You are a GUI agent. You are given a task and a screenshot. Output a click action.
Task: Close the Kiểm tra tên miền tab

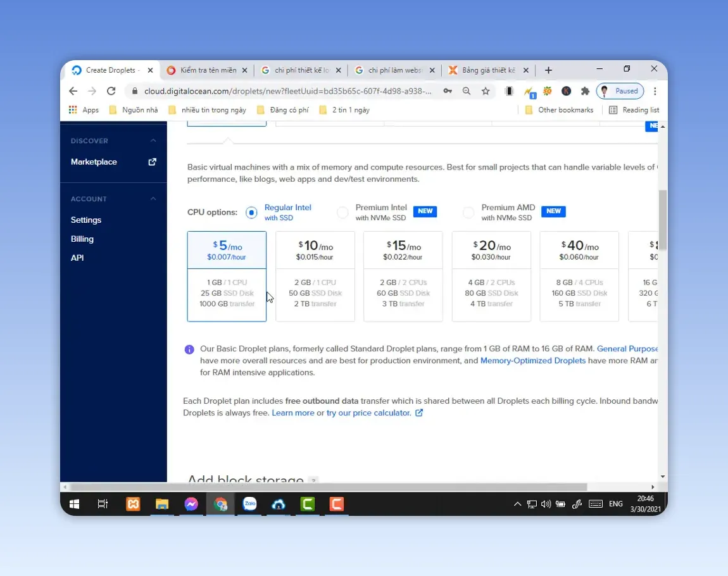coord(245,70)
